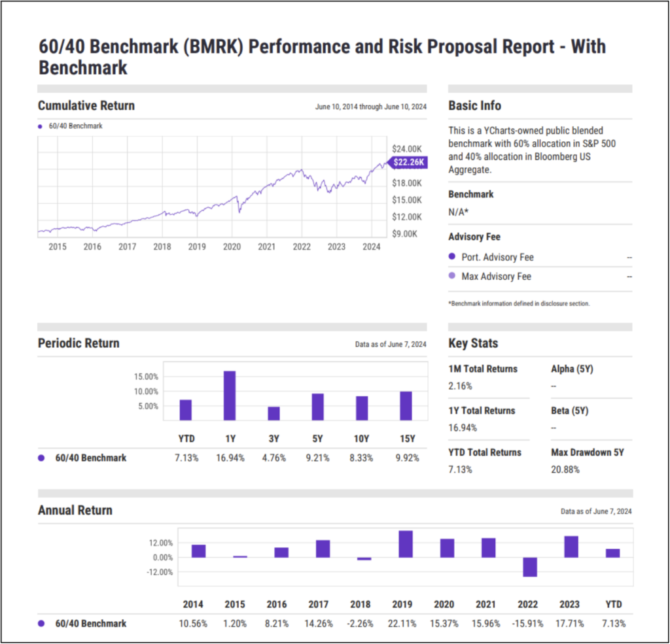670x644 pixels.
Task: Click the 60/40 Benchmark legend dot above the cumulative chart
Action: [x=39, y=126]
